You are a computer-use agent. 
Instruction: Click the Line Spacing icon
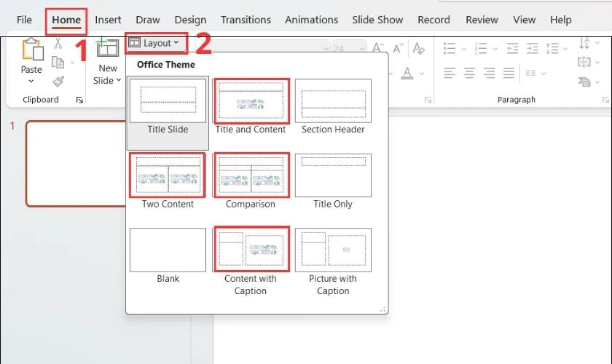click(552, 48)
